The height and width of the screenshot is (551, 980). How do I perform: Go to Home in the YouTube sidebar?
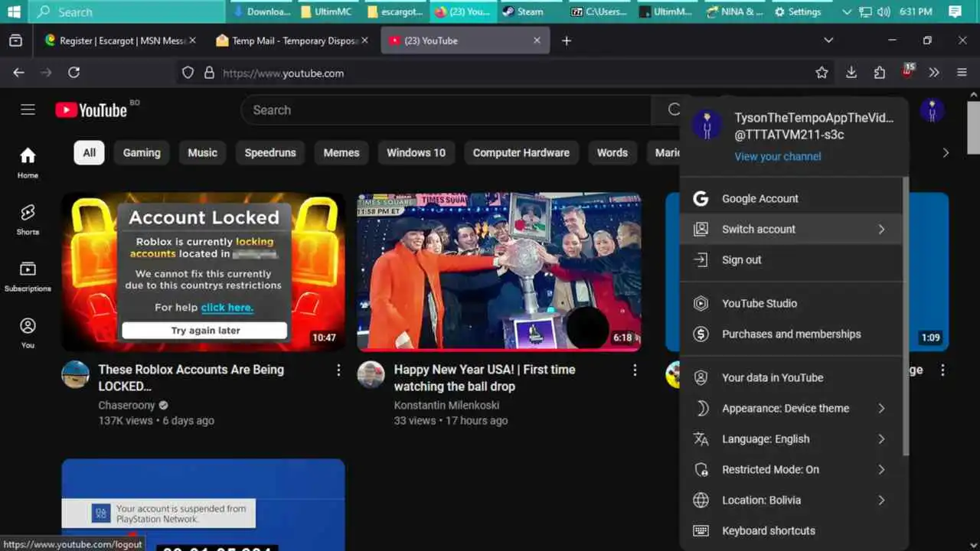click(28, 164)
